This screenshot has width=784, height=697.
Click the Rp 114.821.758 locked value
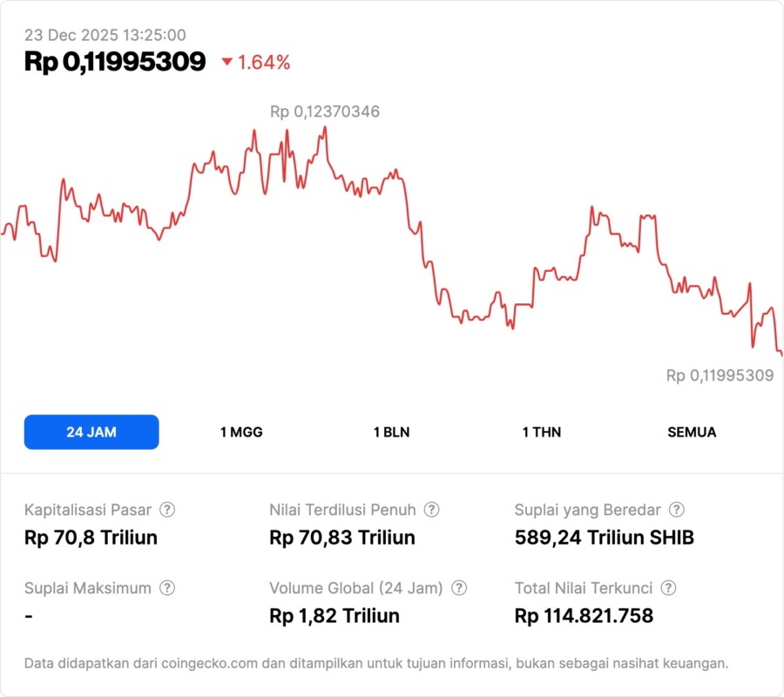pos(584,616)
